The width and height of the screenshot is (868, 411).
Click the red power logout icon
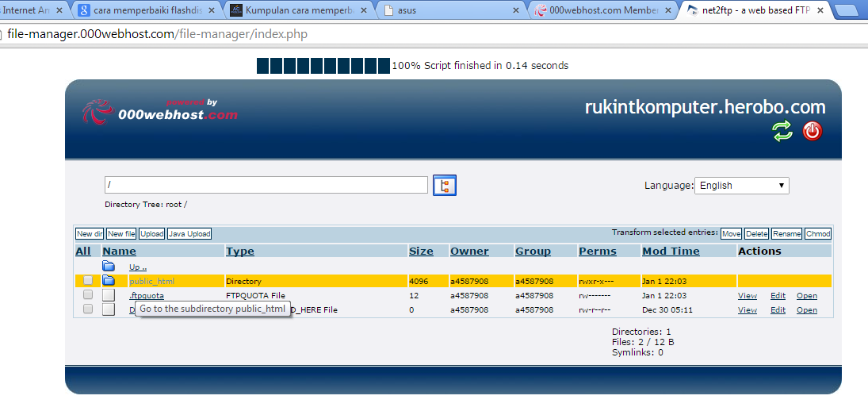pyautogui.click(x=812, y=131)
